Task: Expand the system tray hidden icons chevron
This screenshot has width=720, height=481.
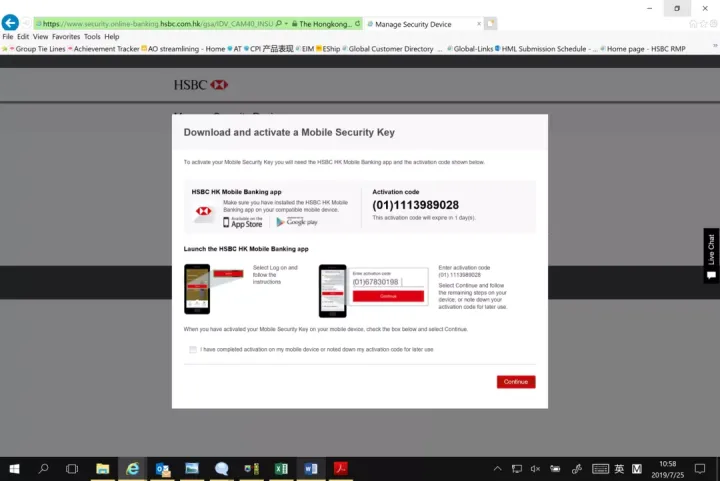Action: (497, 469)
